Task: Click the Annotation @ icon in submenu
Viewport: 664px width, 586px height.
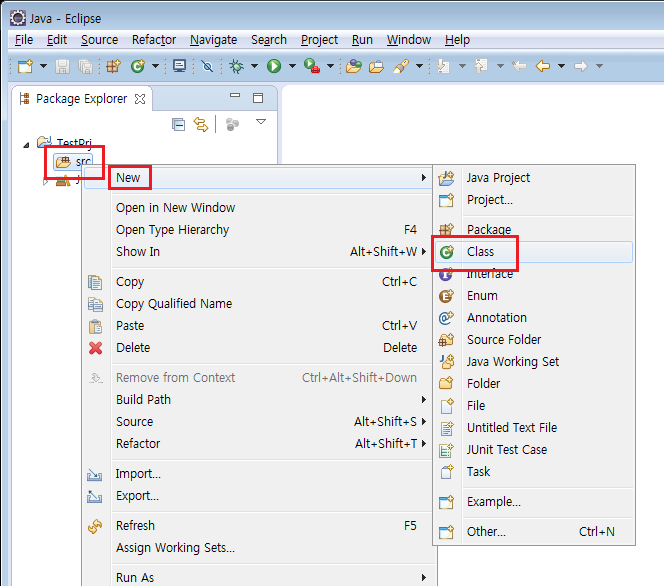Action: (446, 318)
